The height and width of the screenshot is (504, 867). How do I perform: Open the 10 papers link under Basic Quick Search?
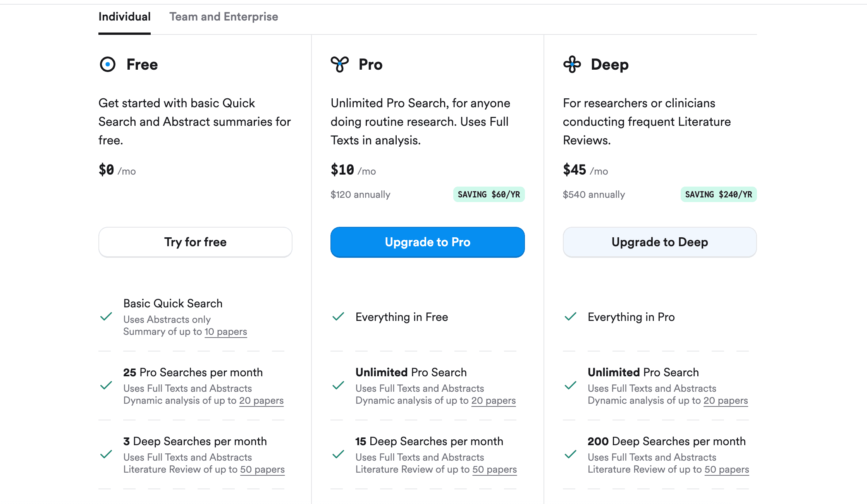coord(226,331)
